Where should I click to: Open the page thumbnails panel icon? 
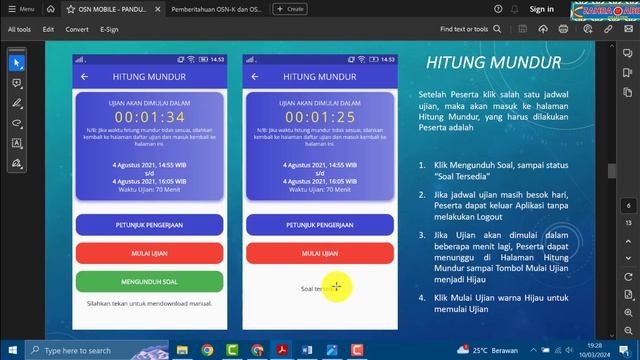(x=628, y=92)
